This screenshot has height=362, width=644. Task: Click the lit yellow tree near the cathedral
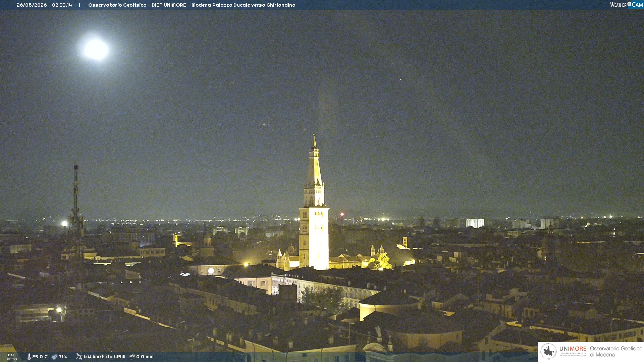(381, 261)
